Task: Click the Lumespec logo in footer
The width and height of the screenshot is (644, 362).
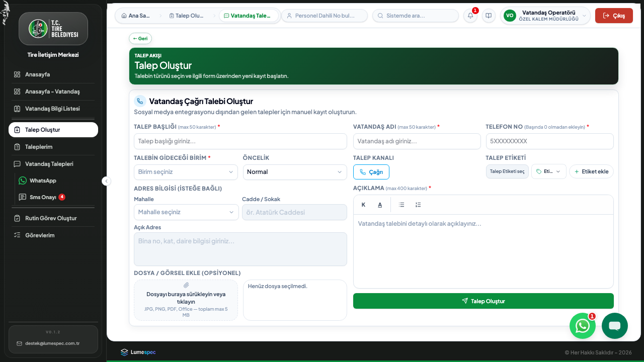Action: (x=138, y=352)
